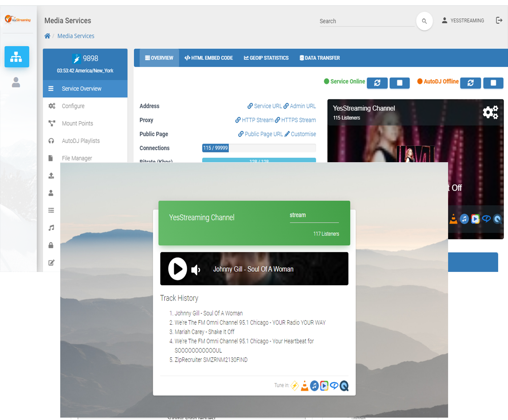Open the Data Transfer tab
The width and height of the screenshot is (508, 420).
[320, 58]
